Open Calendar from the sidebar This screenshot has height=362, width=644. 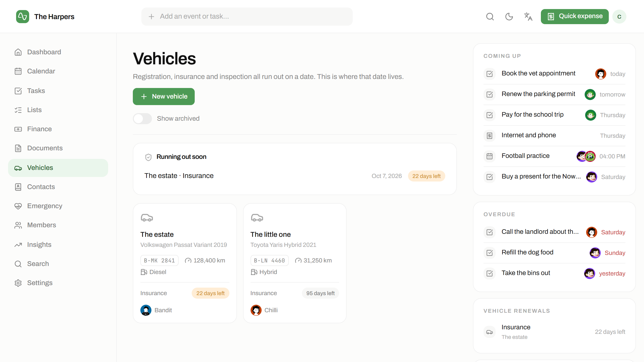(58, 71)
